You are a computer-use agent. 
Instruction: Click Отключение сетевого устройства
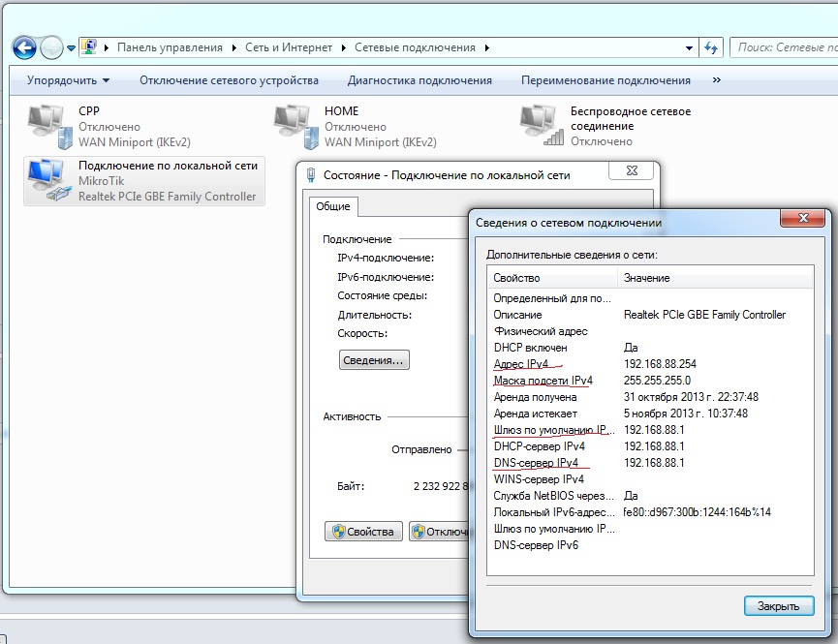point(229,80)
